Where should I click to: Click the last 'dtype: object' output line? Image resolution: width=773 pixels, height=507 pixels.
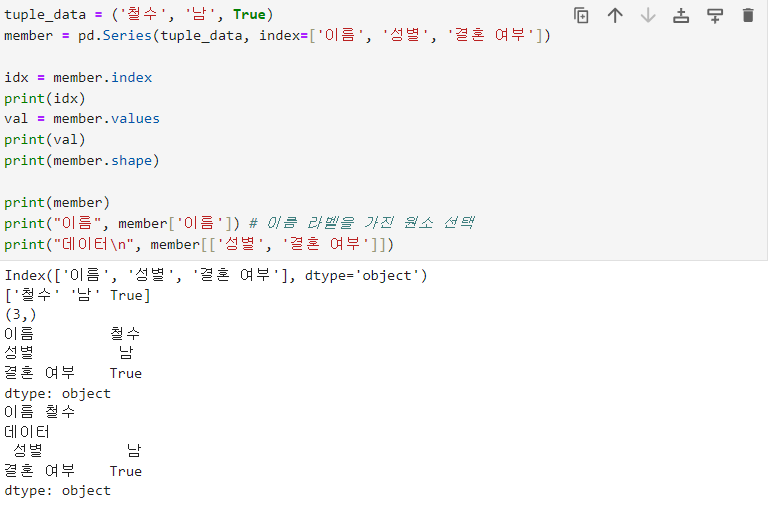pyautogui.click(x=58, y=491)
